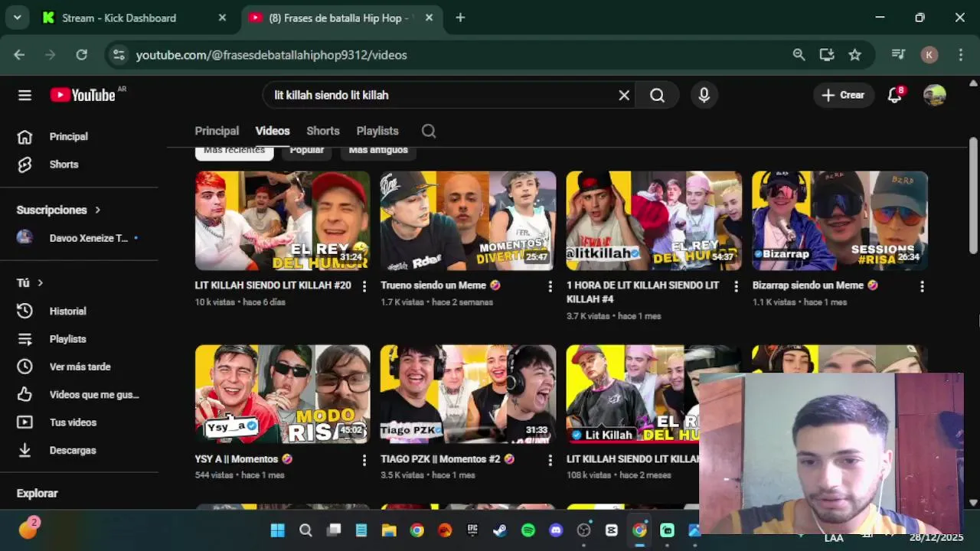This screenshot has height=551, width=980.
Task: Open Chrome install app icon
Action: click(x=827, y=55)
